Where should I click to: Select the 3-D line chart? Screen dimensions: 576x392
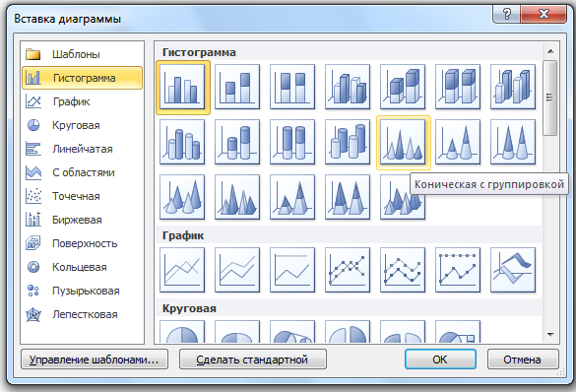513,270
